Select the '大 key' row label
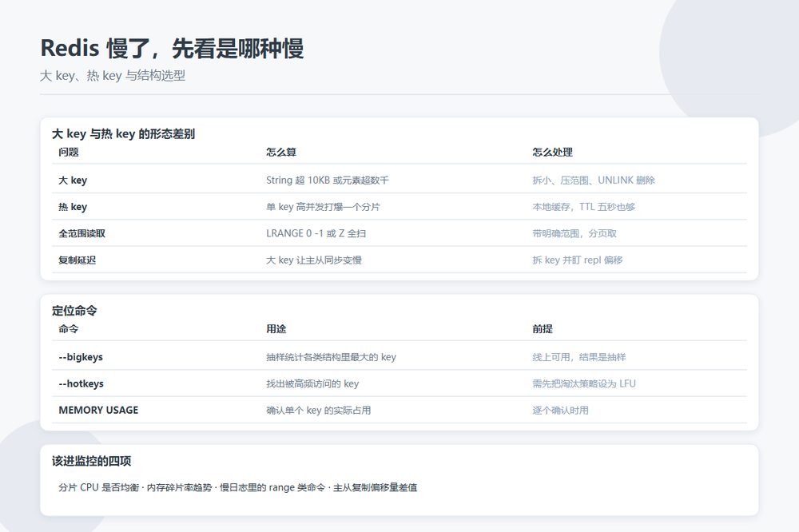This screenshot has height=532, width=799. pyautogui.click(x=73, y=181)
